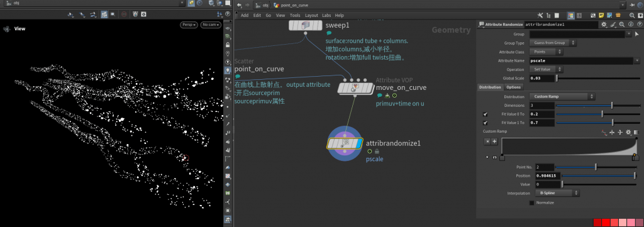Open the parameter search magnifier icon
The width and height of the screenshot is (644, 227).
point(622,25)
